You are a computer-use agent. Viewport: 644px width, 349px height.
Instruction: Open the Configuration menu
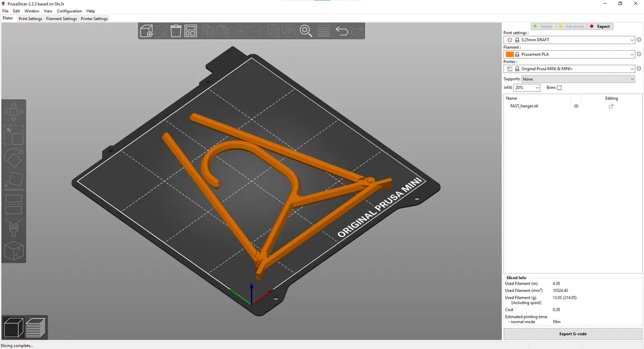(x=69, y=11)
